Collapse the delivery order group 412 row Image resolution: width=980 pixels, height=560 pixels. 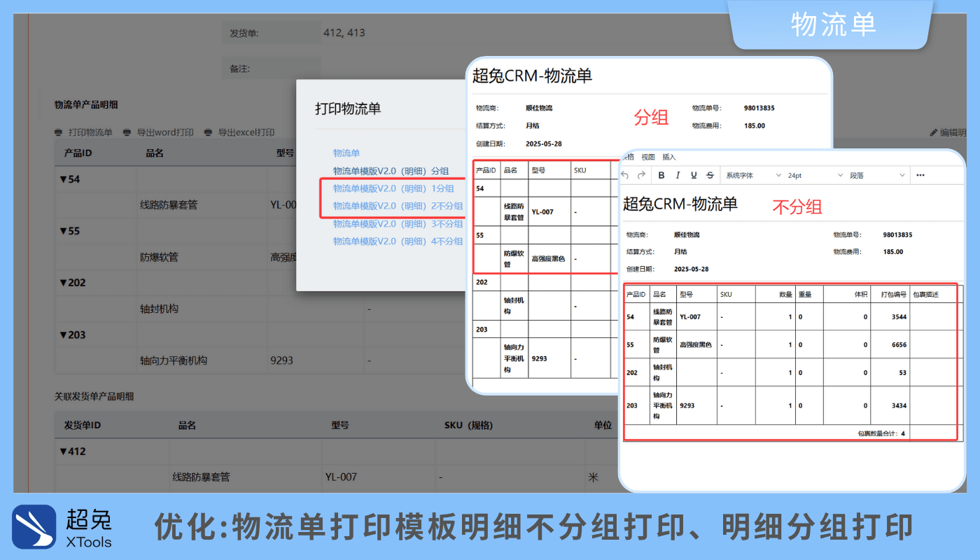[x=64, y=451]
